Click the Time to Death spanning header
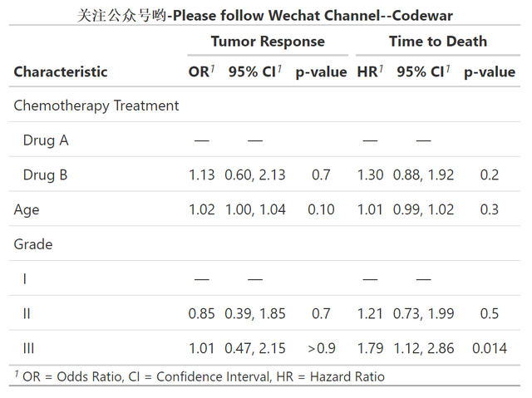The width and height of the screenshot is (532, 398). (x=438, y=42)
